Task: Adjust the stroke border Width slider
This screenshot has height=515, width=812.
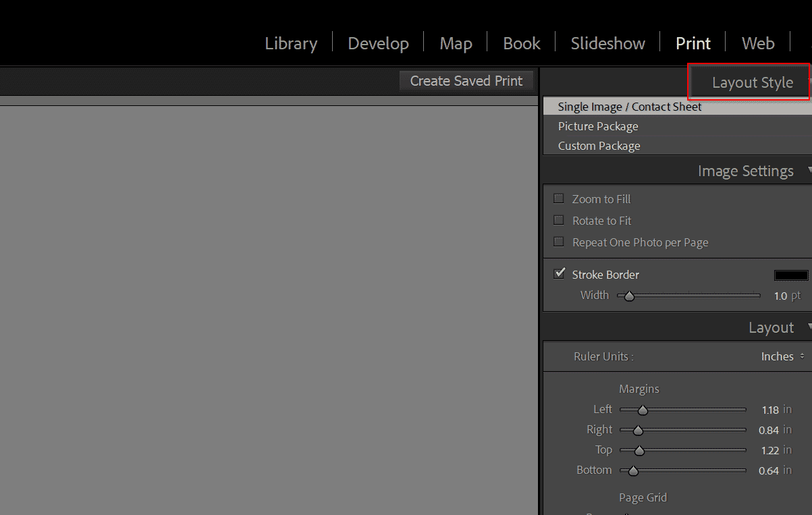Action: 629,296
